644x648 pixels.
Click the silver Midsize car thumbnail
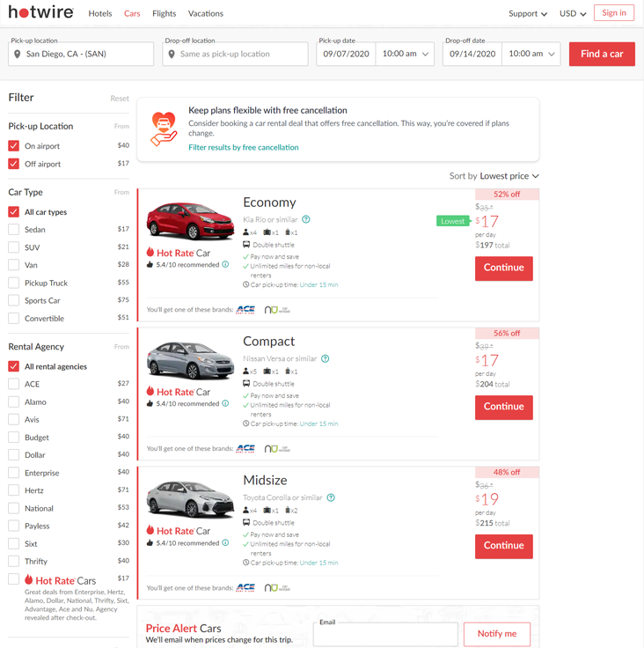click(190, 499)
